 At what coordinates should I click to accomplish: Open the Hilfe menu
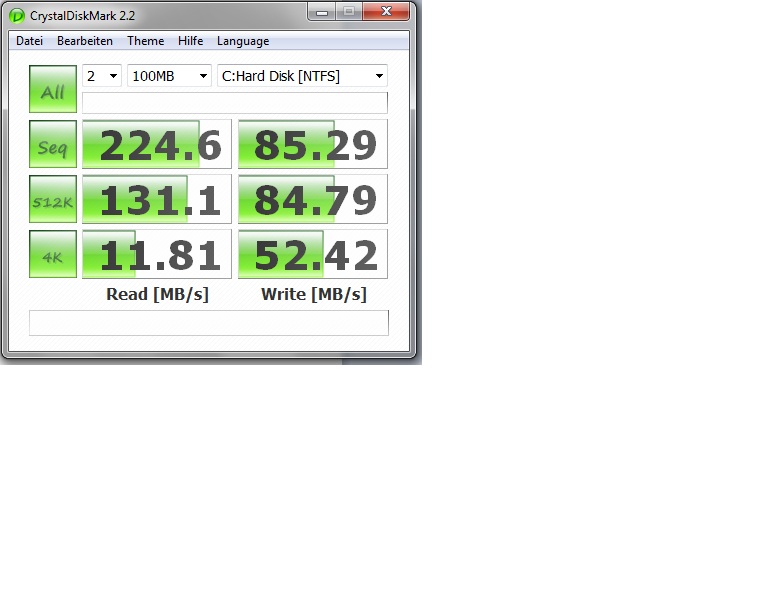[x=191, y=41]
